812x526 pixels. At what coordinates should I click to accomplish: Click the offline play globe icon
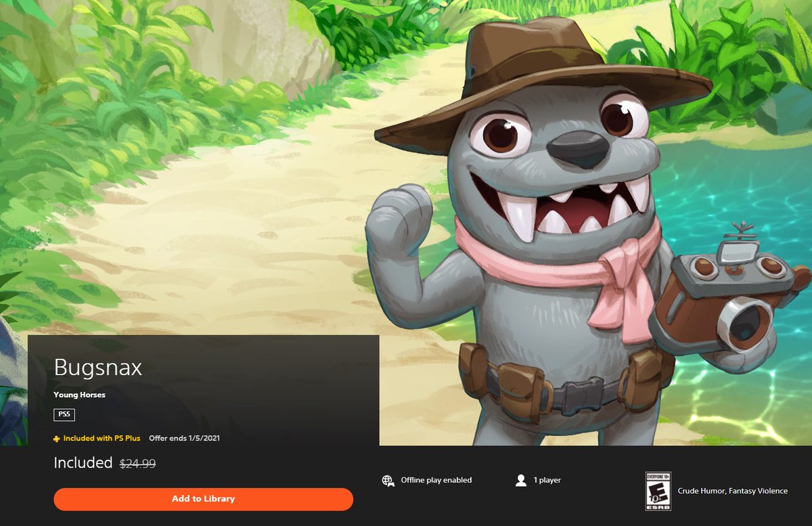coord(388,481)
